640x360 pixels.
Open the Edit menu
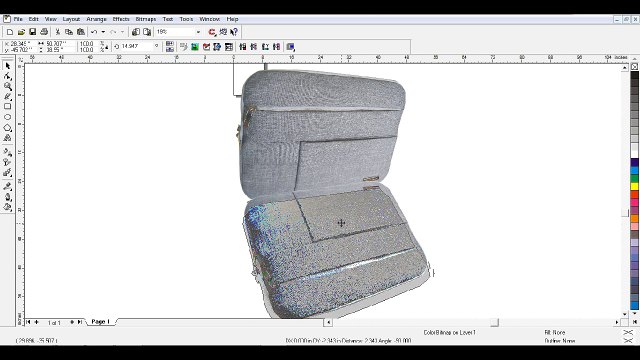tap(33, 19)
